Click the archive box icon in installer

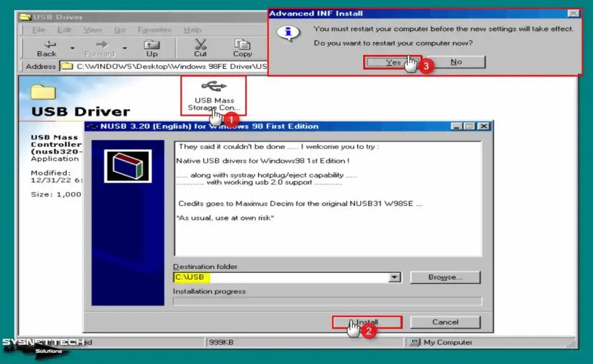[127, 166]
